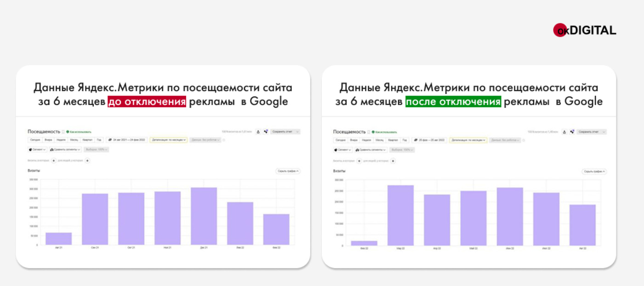The height and width of the screenshot is (286, 644).
Task: Click the green status dot near Как использовать
Action: pyautogui.click(x=67, y=131)
